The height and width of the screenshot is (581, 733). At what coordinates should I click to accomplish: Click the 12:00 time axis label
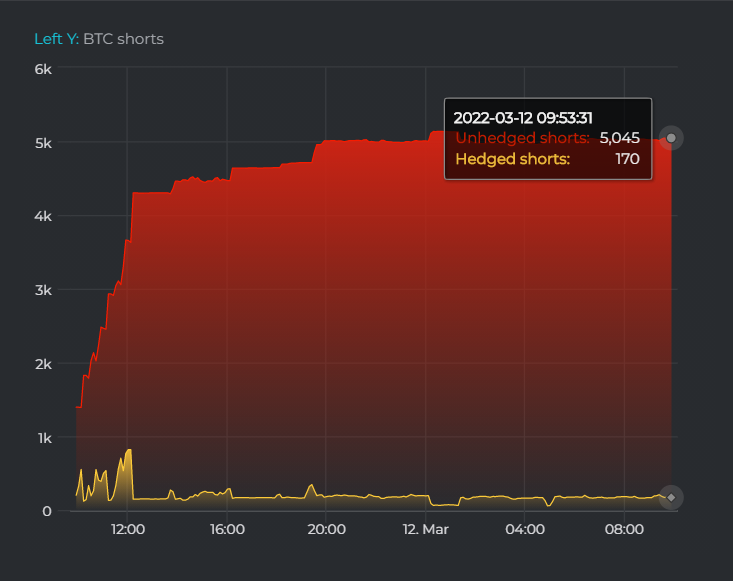coord(128,529)
